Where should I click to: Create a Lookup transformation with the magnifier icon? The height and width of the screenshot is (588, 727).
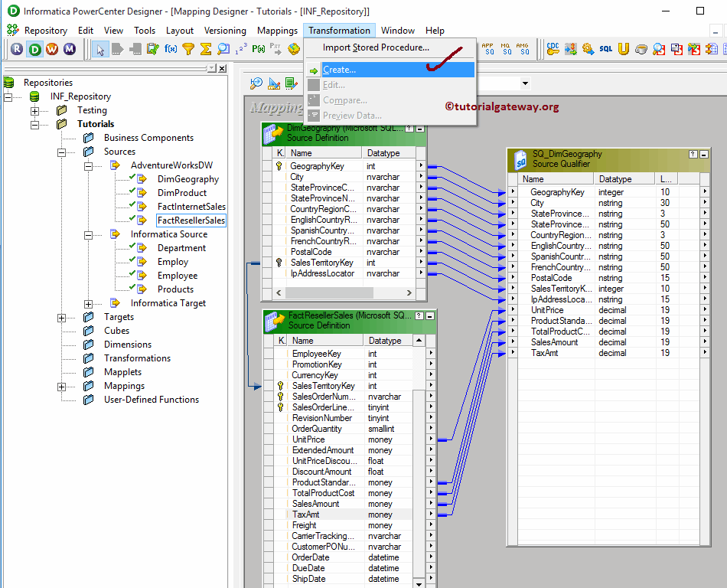click(x=223, y=48)
